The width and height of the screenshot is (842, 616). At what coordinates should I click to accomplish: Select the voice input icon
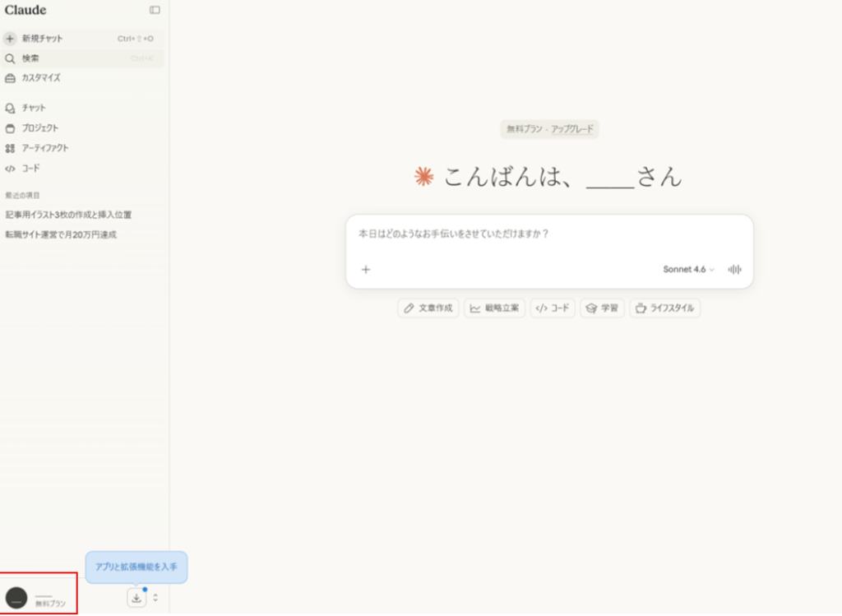coord(735,269)
